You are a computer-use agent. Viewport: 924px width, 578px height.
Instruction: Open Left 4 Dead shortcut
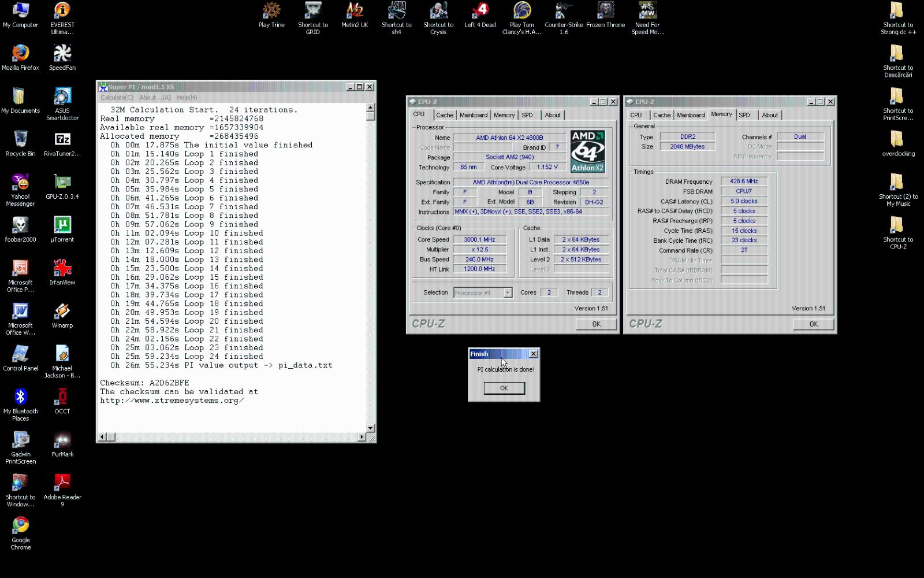pos(480,14)
